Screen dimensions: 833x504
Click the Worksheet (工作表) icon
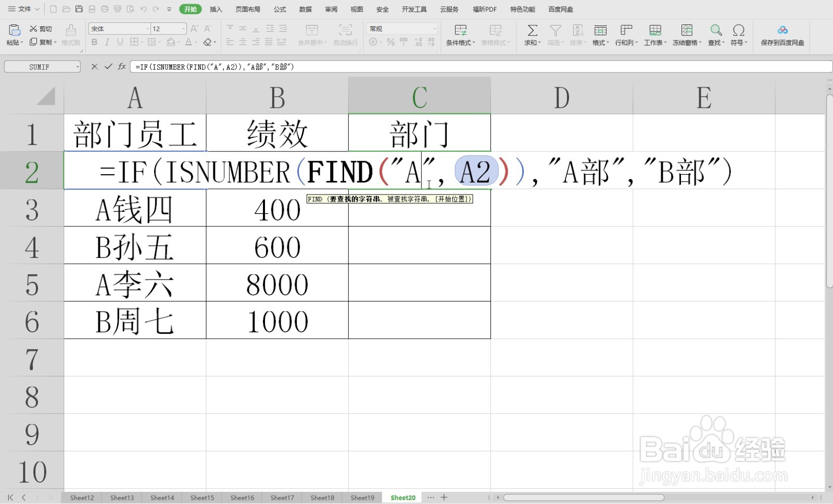[655, 31]
